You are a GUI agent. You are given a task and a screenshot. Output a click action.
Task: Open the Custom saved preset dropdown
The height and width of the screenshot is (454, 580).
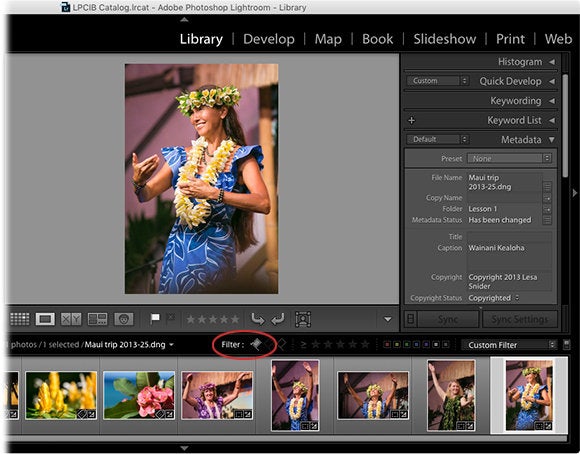438,81
